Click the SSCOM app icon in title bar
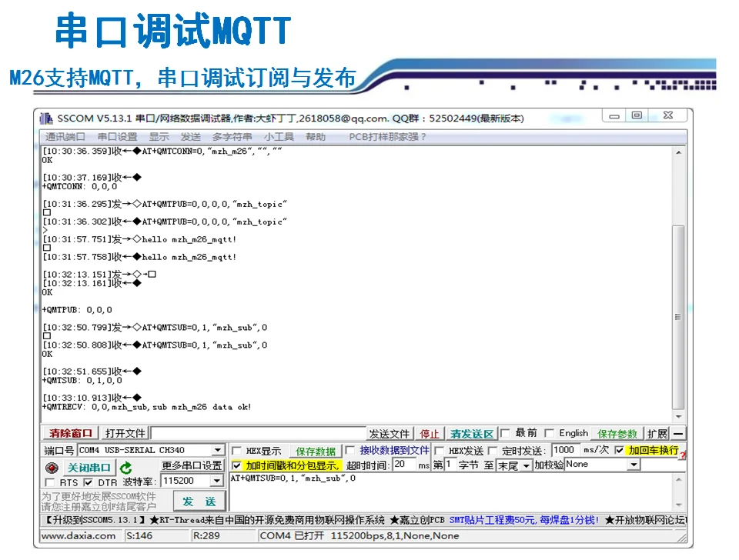This screenshot has height=560, width=739. [x=45, y=118]
